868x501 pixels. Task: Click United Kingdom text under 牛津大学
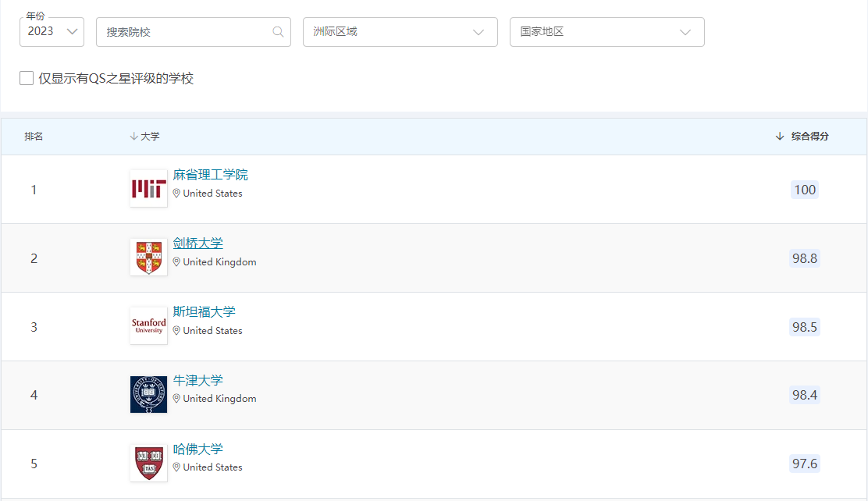220,399
